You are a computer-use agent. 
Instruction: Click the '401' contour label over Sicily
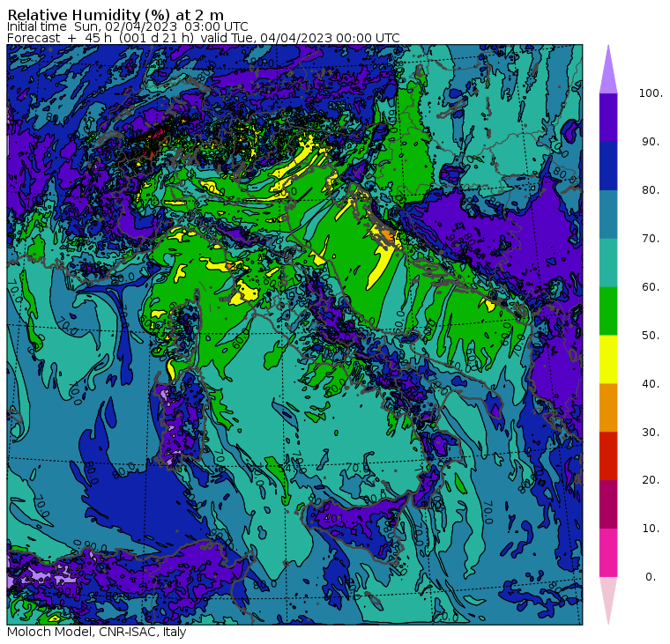tap(334, 519)
